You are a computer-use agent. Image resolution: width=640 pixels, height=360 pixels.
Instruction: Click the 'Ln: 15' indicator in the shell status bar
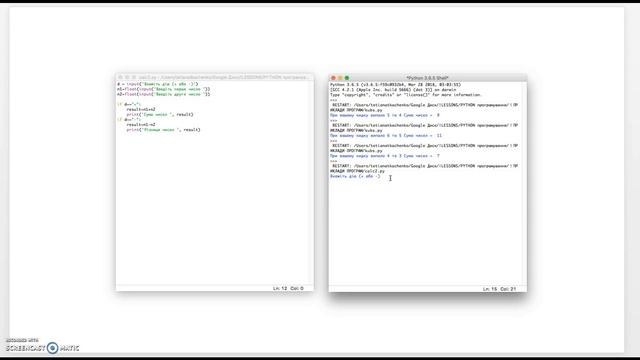pyautogui.click(x=490, y=289)
